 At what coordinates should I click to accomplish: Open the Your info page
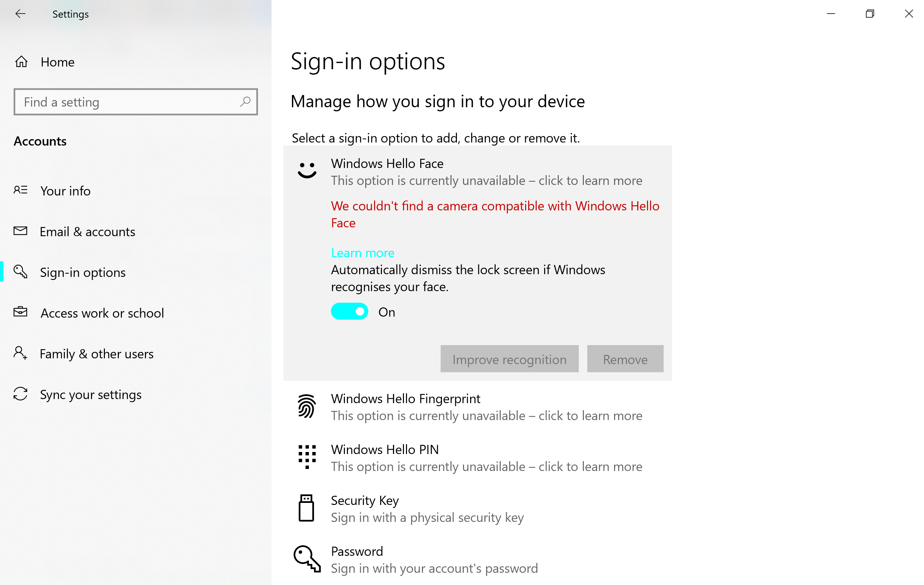(135, 191)
